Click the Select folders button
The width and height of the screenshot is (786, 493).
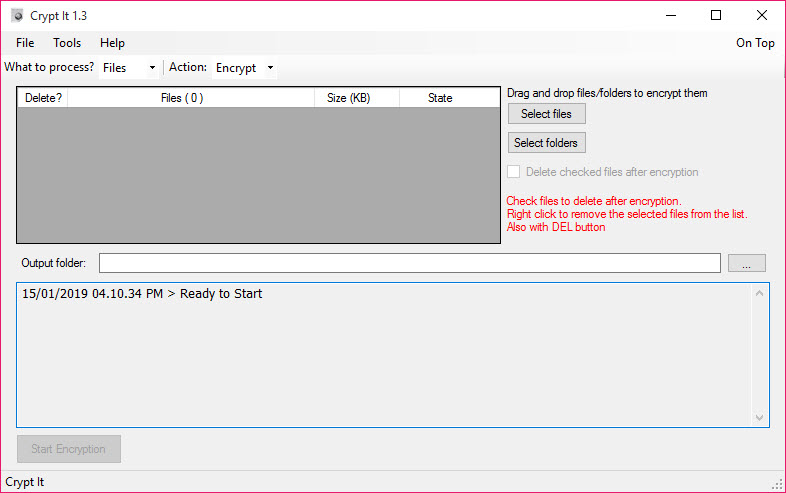(546, 143)
